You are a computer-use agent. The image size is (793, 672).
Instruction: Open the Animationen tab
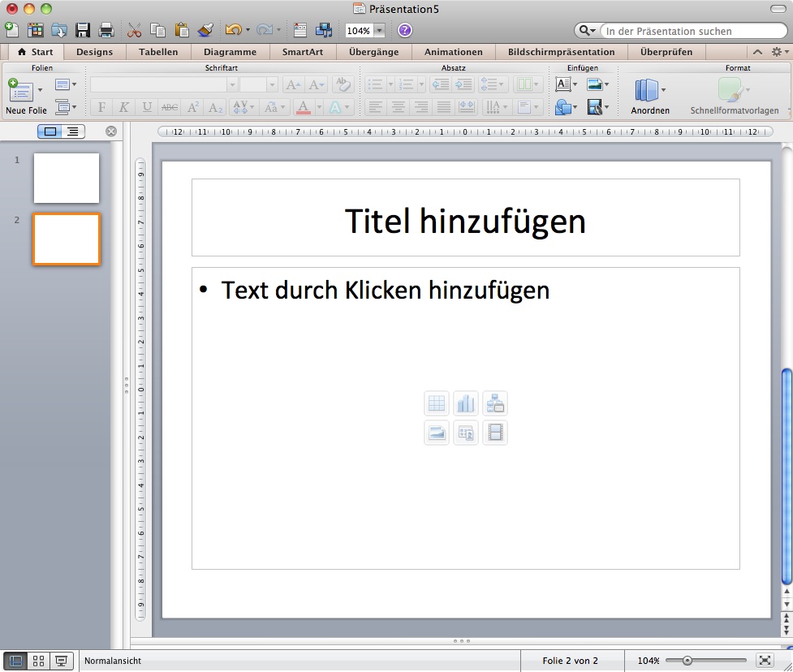pyautogui.click(x=453, y=52)
